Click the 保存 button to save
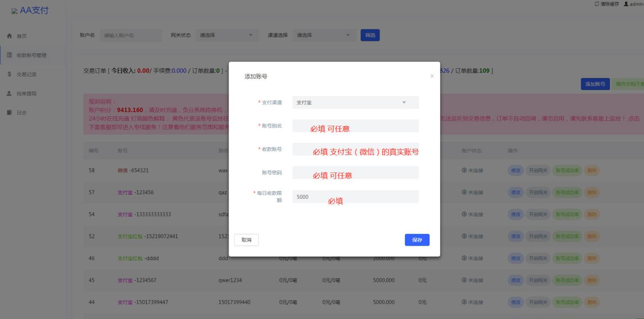This screenshot has width=644, height=319. pyautogui.click(x=416, y=239)
